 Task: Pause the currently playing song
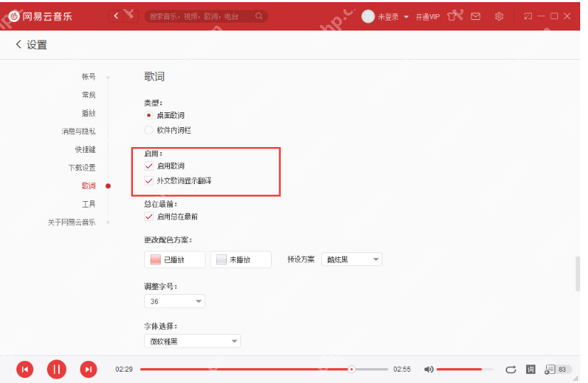56,369
